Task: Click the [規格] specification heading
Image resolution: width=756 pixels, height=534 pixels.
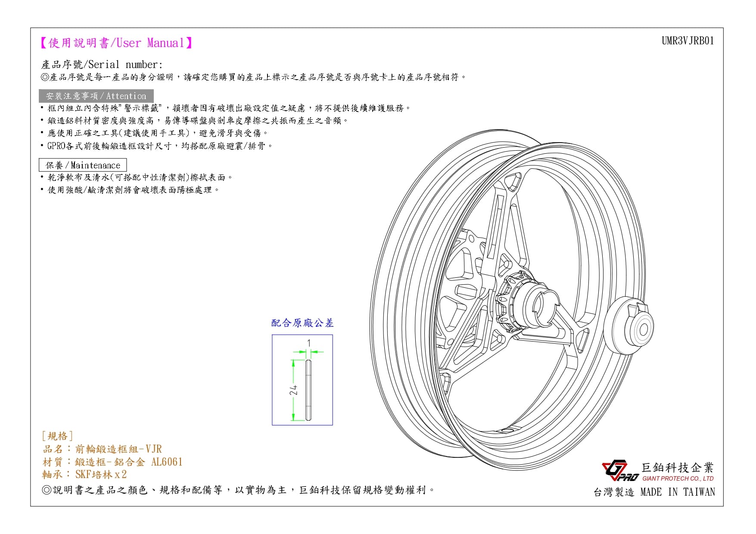Action: 57,436
